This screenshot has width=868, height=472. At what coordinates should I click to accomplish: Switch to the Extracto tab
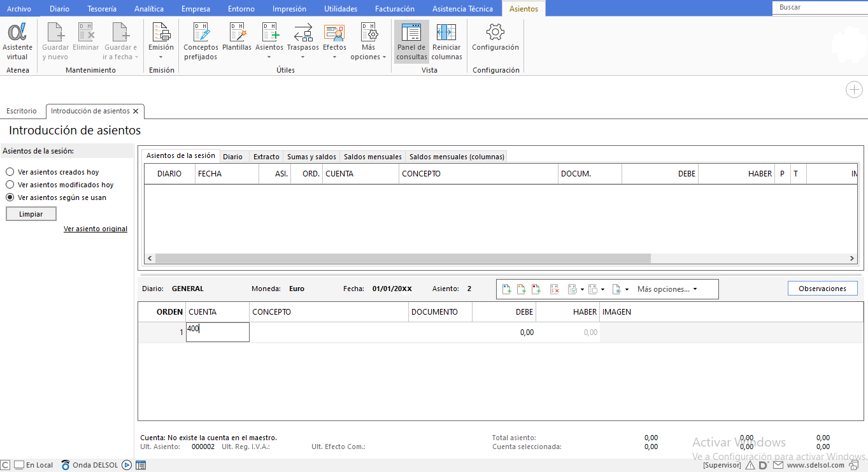click(x=266, y=157)
